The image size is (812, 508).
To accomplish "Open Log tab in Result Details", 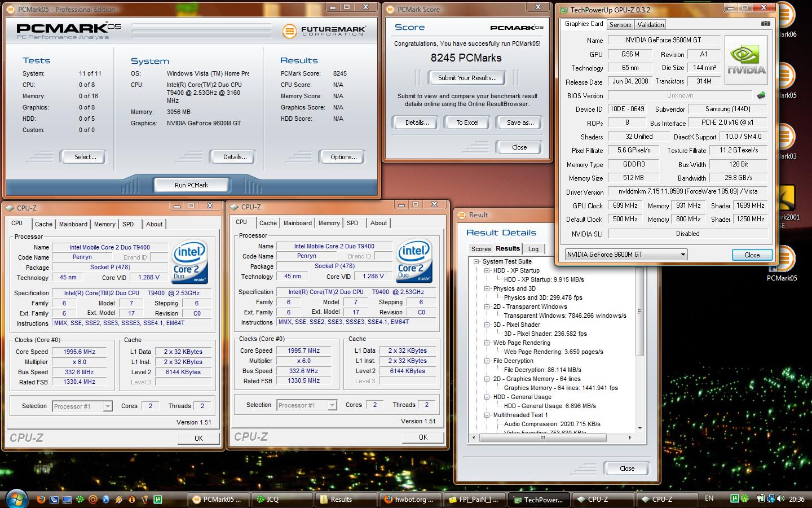I will coord(533,249).
